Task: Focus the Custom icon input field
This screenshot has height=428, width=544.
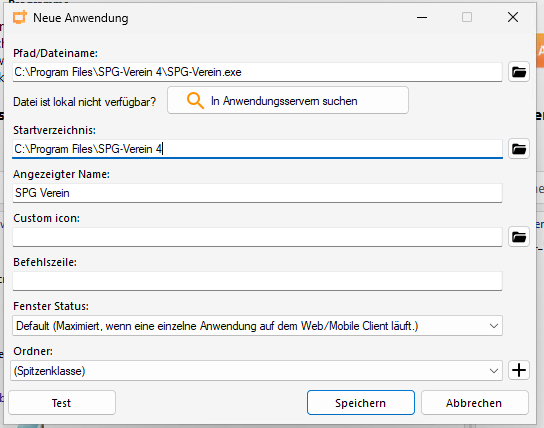Action: click(x=257, y=237)
